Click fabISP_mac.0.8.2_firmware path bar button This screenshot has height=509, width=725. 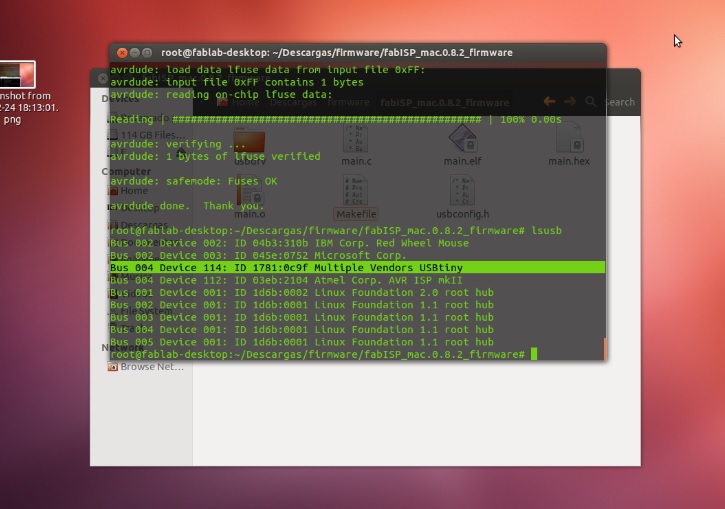point(444,102)
